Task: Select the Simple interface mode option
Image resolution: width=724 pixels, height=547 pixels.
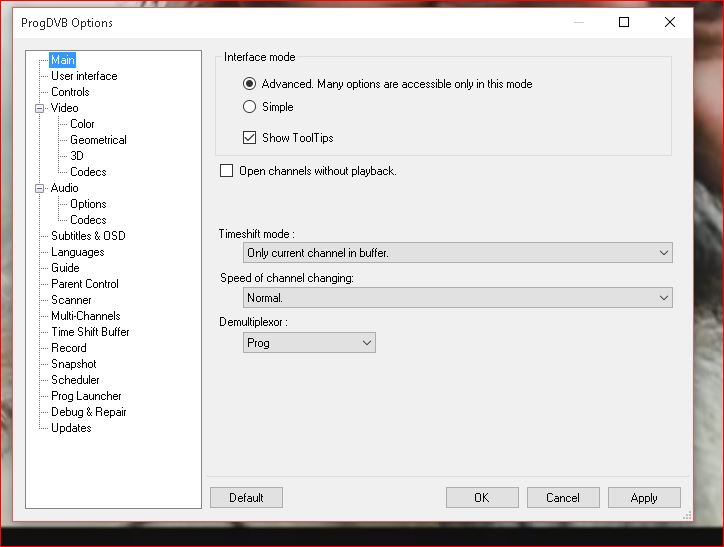Action: 250,107
